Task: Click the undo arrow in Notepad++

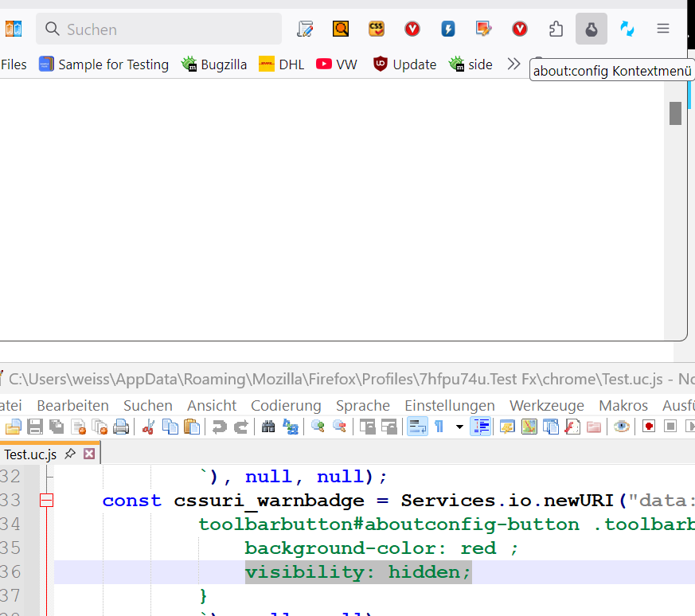Action: (x=219, y=427)
